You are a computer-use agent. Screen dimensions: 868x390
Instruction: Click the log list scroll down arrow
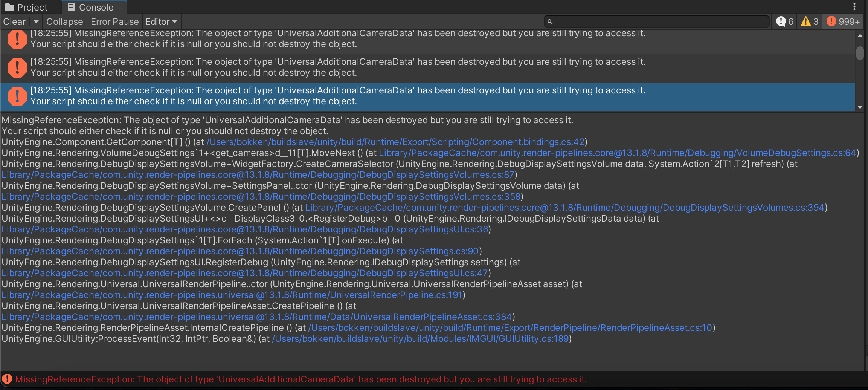click(x=860, y=107)
